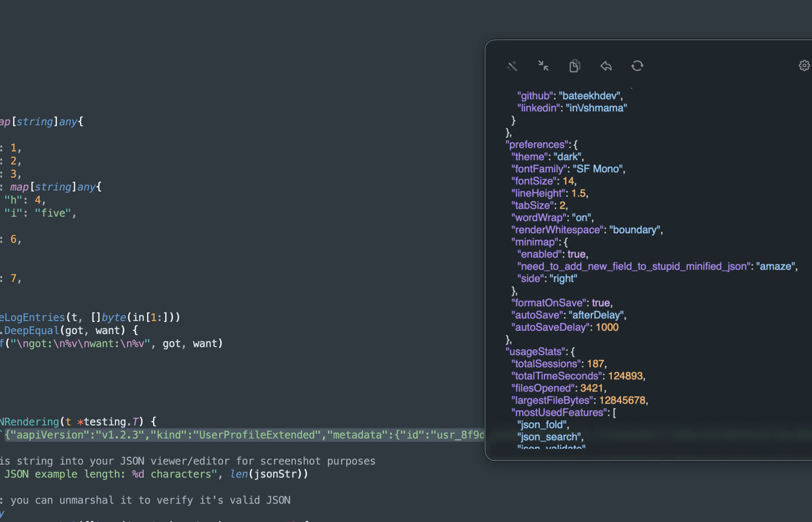
Task: Click the github value bateekhdev
Action: 590,95
